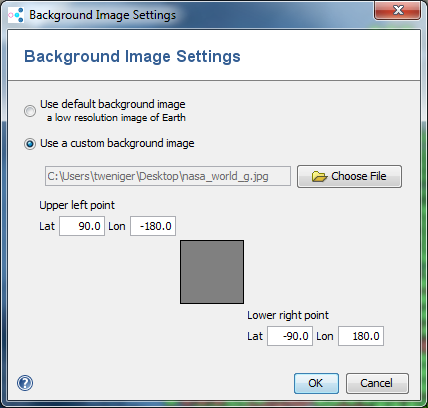Select the Use default background image radio button
Image resolution: width=428 pixels, height=408 pixels.
tap(30, 111)
